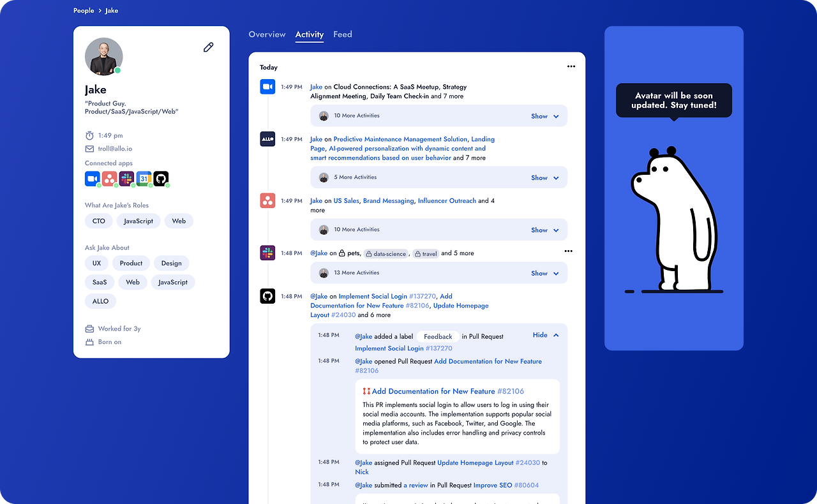Click the troll@allo.io email address

pyautogui.click(x=116, y=149)
